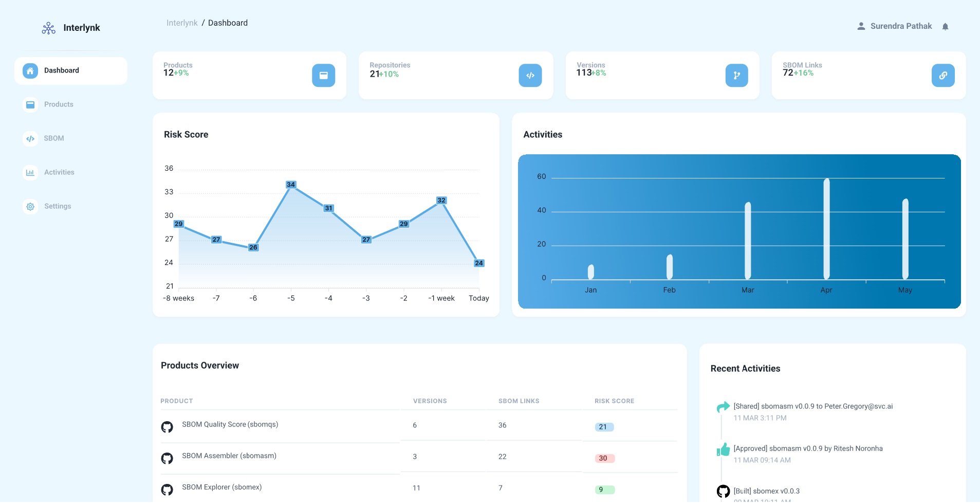Image resolution: width=980 pixels, height=503 pixels.
Task: Open Settings in the sidebar
Action: [x=58, y=206]
